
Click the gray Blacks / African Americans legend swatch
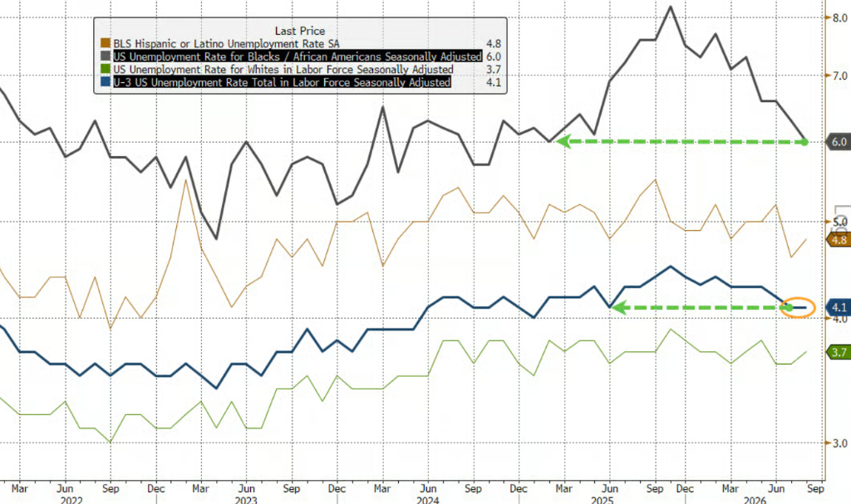106,56
